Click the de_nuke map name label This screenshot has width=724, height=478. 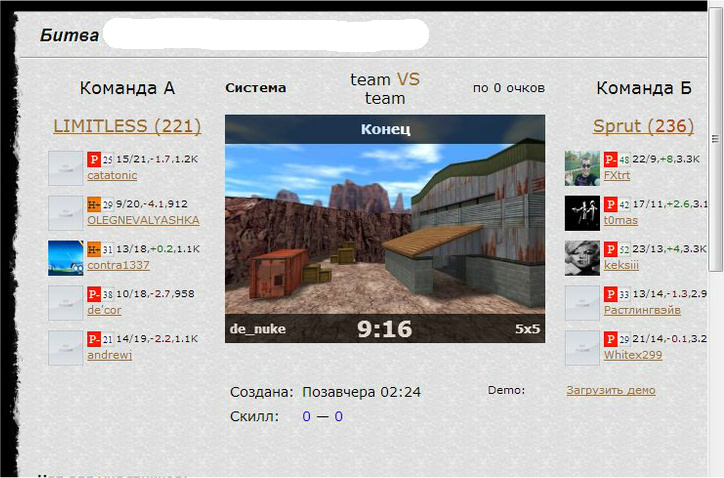(x=258, y=329)
